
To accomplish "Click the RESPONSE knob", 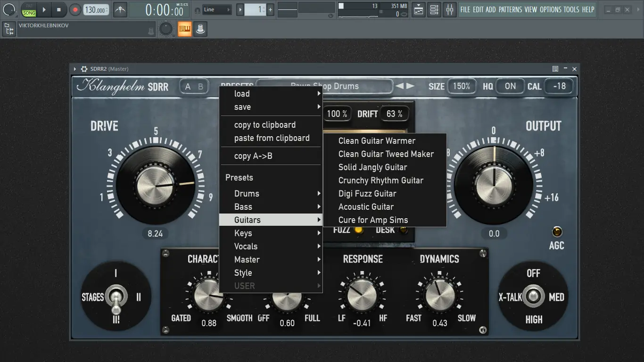I will click(362, 295).
